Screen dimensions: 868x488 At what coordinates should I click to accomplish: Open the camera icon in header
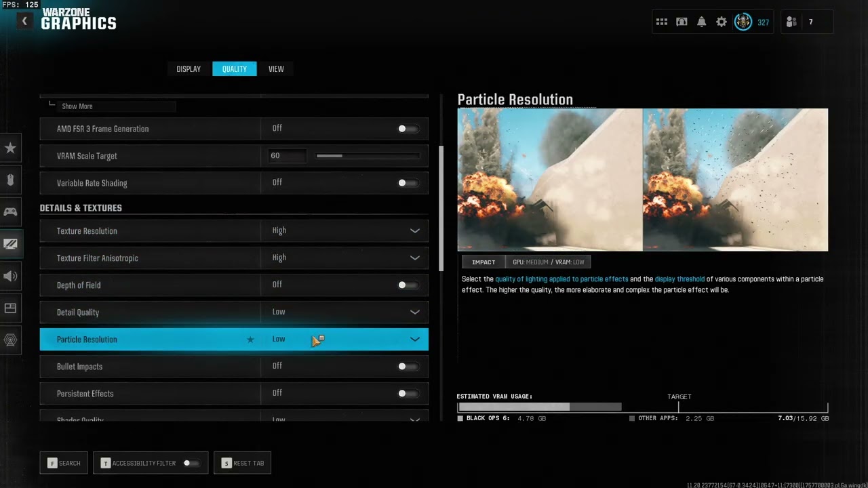[682, 22]
